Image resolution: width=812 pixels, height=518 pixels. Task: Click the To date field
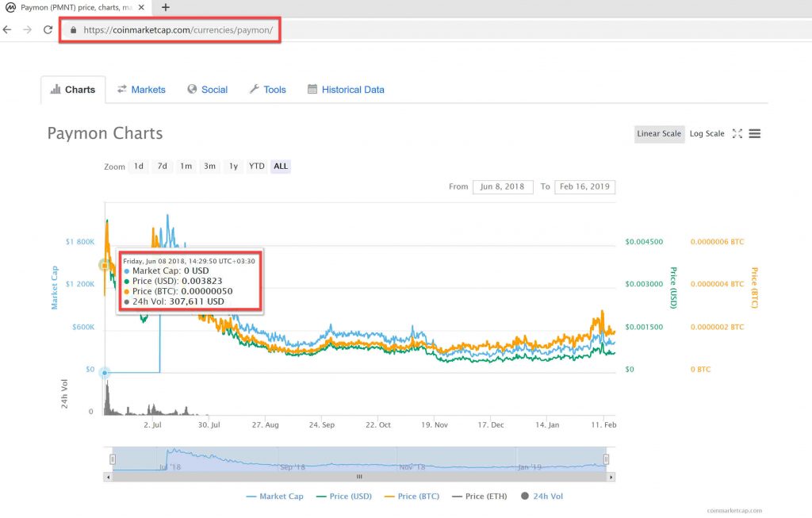pos(584,187)
